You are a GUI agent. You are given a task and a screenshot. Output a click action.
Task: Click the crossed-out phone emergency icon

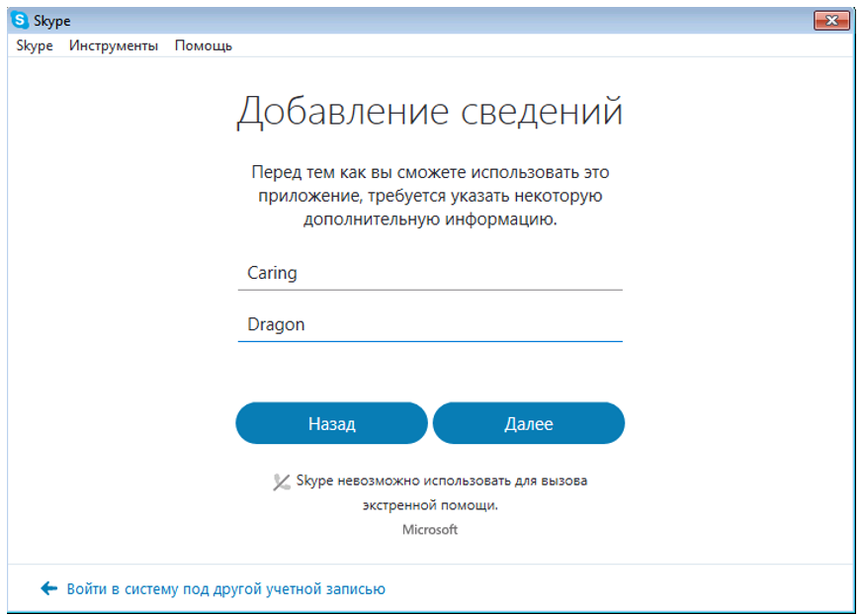click(x=282, y=483)
